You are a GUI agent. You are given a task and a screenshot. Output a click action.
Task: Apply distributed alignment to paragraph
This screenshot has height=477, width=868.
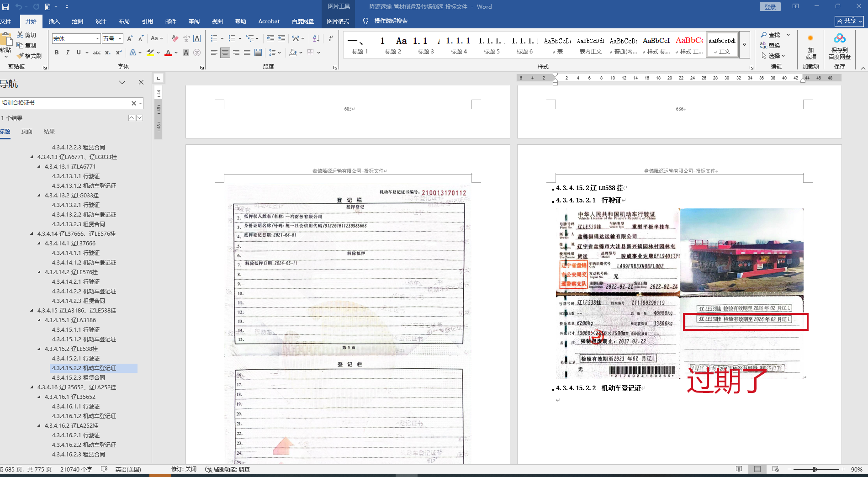[x=258, y=53]
